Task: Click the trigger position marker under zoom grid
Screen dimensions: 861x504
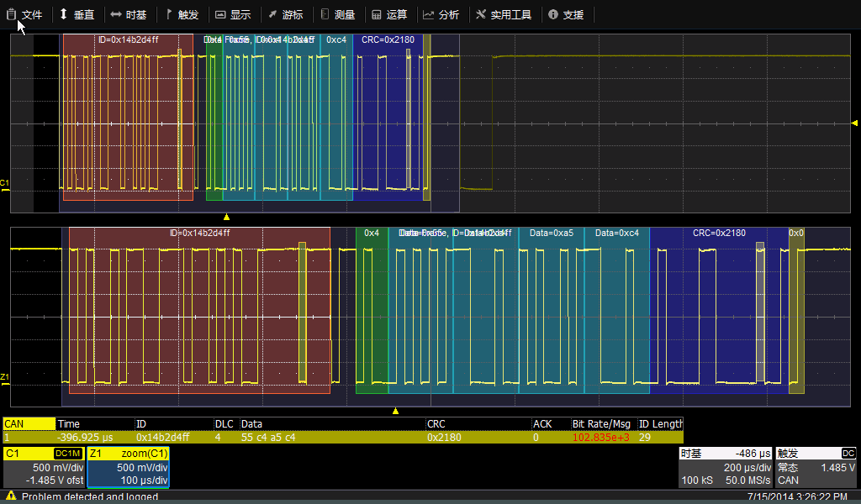Action: [395, 411]
